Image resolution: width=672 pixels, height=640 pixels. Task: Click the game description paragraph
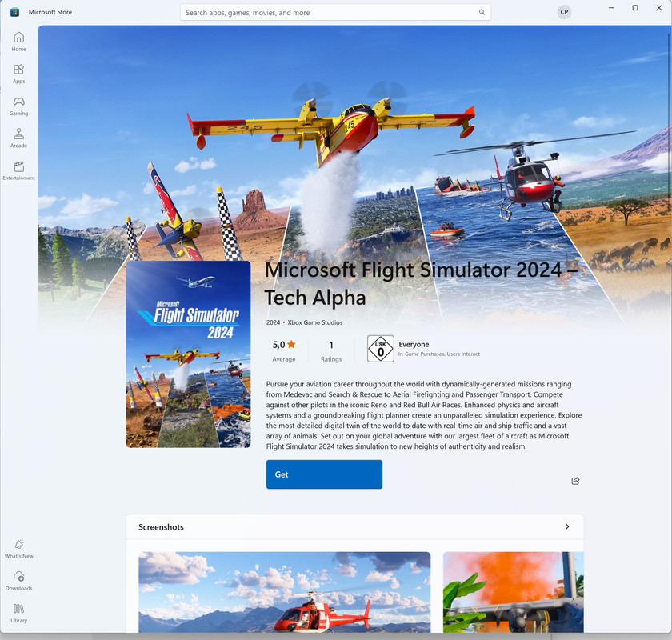click(424, 415)
